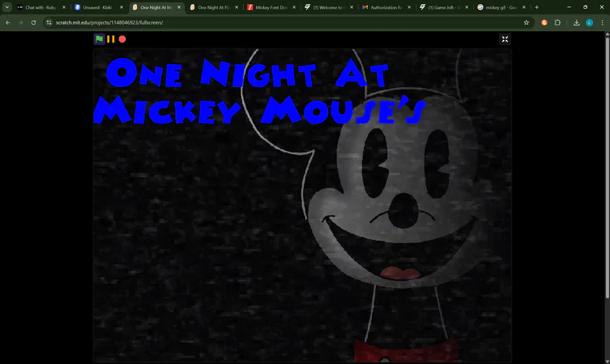Go back to the previous page

[x=7, y=22]
